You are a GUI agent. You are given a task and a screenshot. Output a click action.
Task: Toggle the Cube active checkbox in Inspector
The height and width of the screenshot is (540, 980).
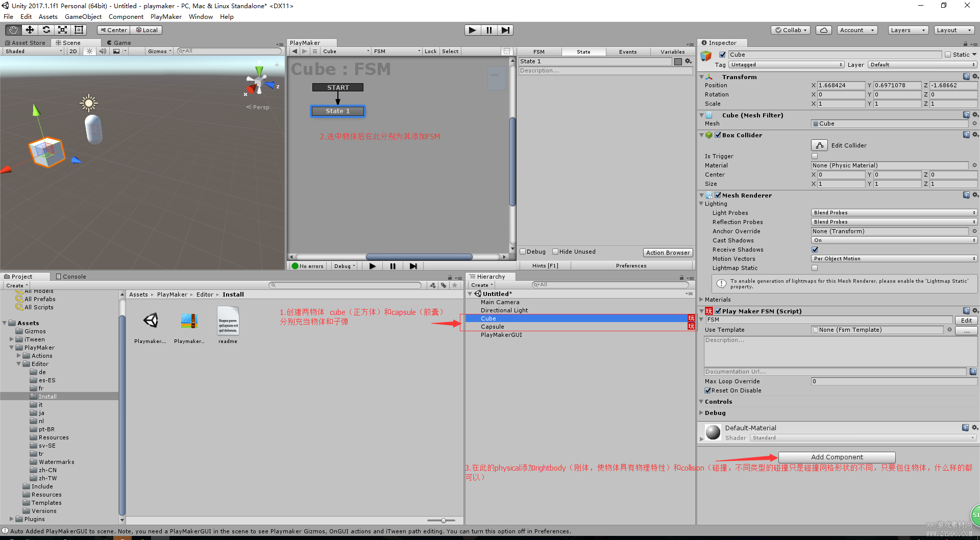click(722, 55)
